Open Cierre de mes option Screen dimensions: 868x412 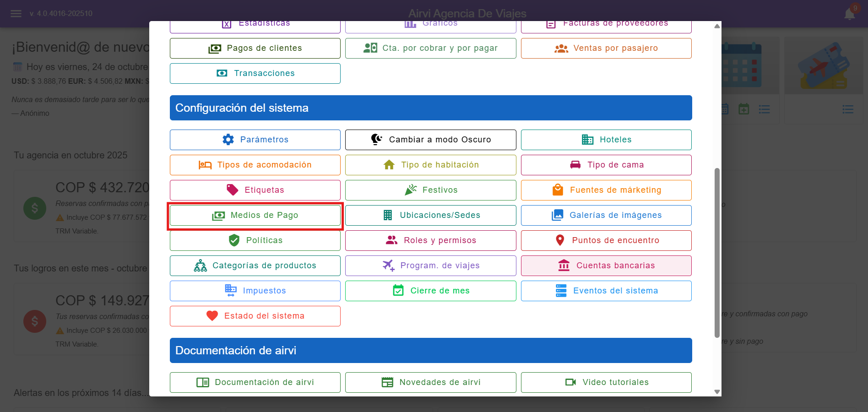tap(430, 291)
